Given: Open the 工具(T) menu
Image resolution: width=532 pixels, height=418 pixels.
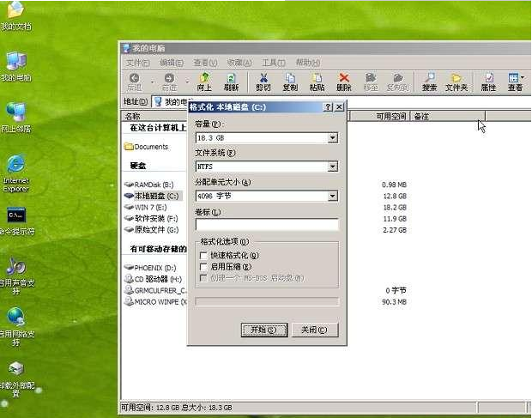Looking at the screenshot, I should click(273, 63).
